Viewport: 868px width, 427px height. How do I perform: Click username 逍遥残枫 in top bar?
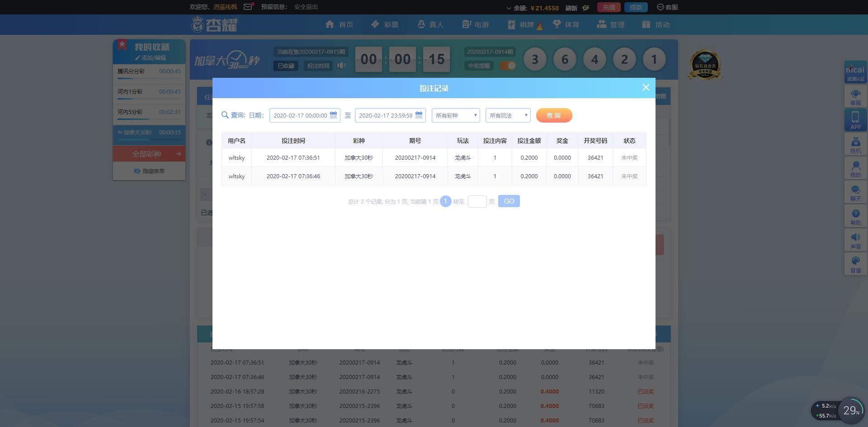coord(225,7)
